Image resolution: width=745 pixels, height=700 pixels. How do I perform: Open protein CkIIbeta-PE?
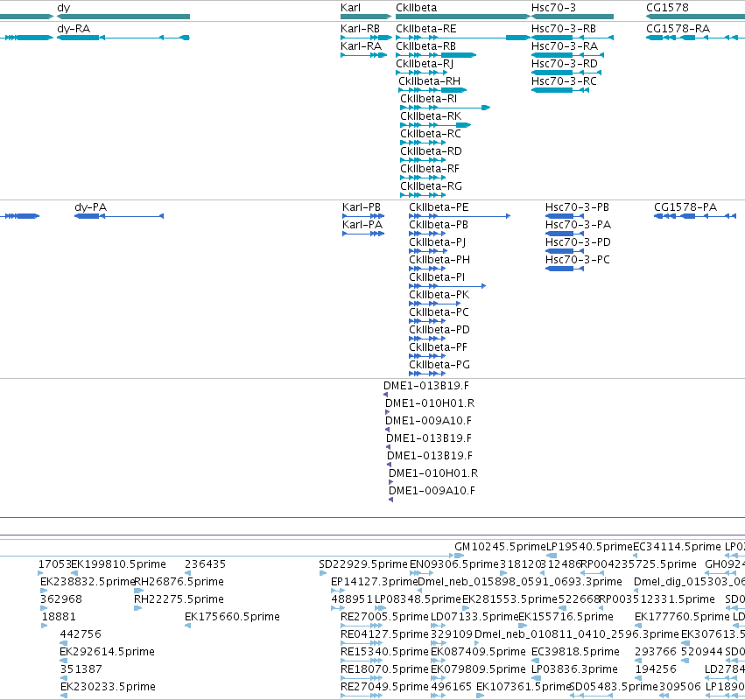(439, 207)
